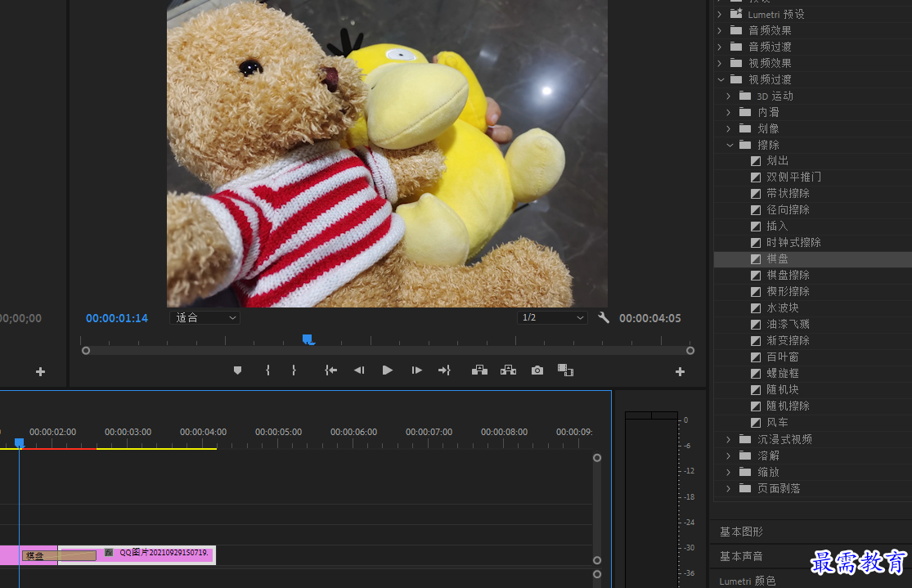912x588 pixels.
Task: Play the program monitor sequence
Action: pos(388,370)
